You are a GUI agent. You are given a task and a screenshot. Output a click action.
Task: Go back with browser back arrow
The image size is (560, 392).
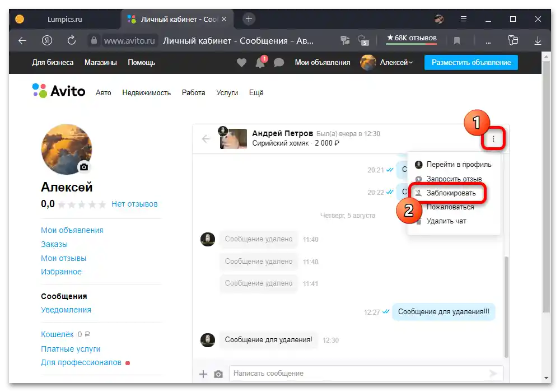click(22, 41)
